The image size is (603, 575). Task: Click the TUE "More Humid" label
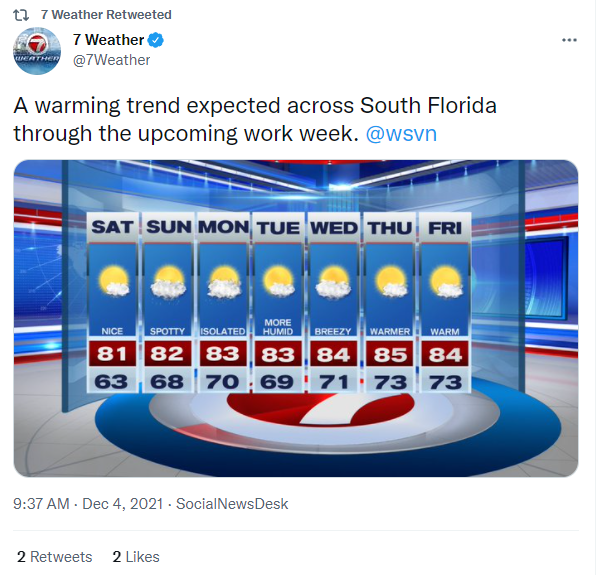click(279, 326)
